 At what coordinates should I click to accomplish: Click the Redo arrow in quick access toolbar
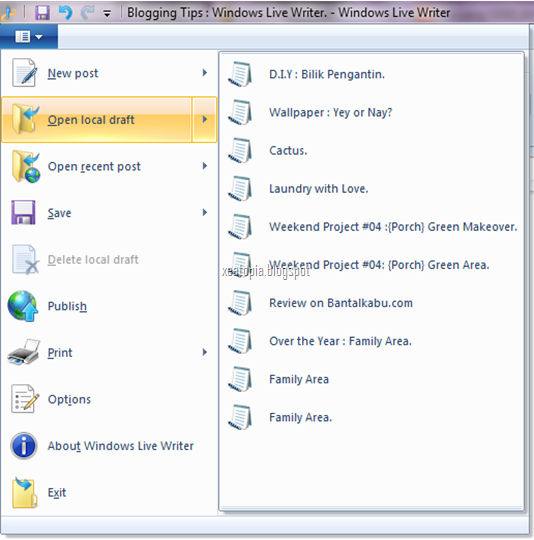tap(87, 13)
